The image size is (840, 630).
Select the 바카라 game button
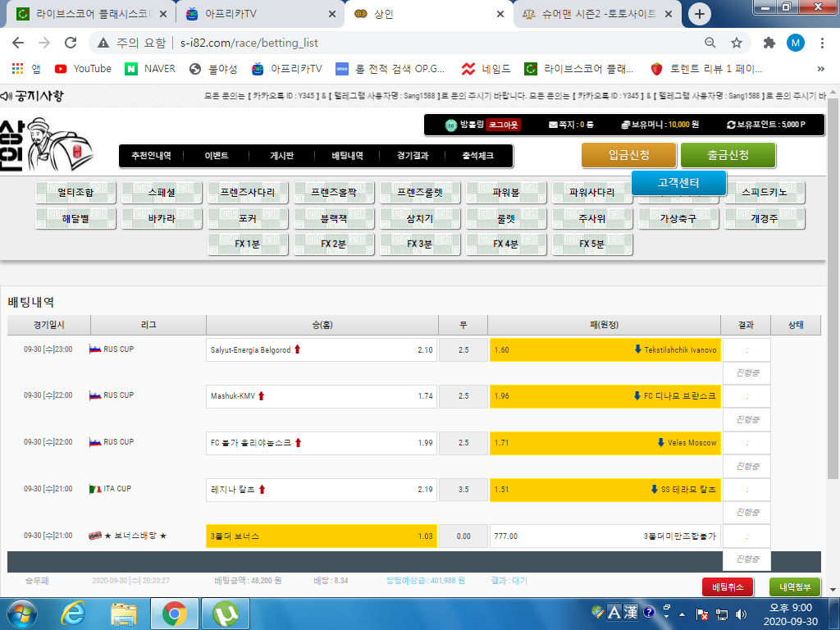pyautogui.click(x=162, y=219)
